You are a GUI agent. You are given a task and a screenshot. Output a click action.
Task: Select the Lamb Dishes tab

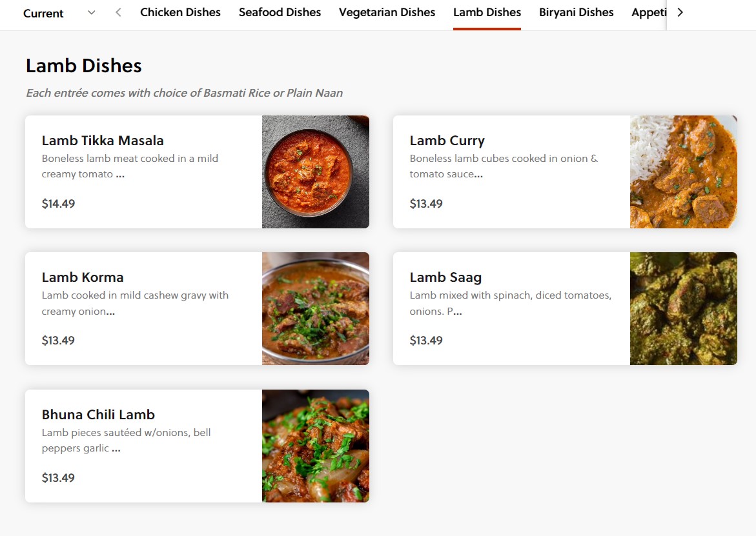(487, 12)
